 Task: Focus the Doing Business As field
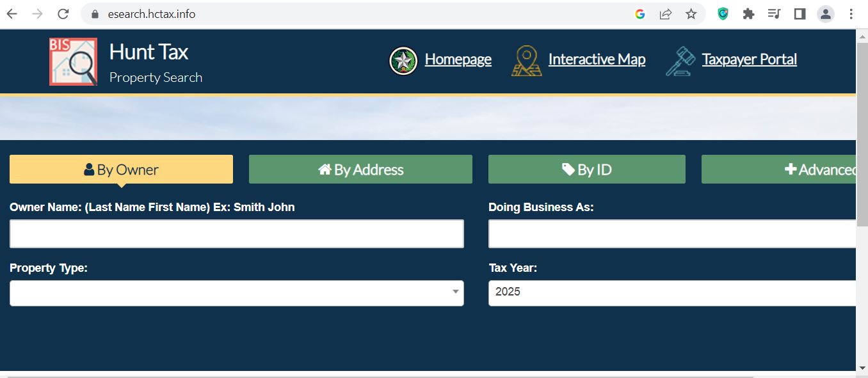coord(672,234)
